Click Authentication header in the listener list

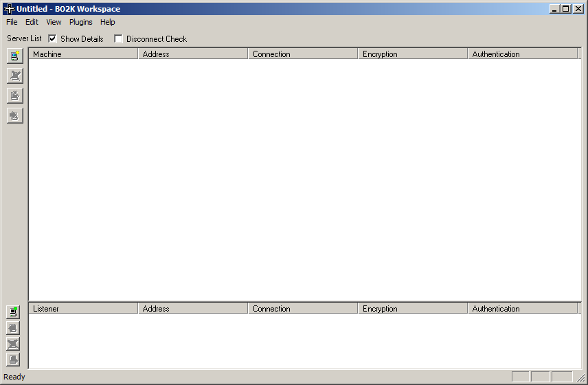tap(522, 309)
